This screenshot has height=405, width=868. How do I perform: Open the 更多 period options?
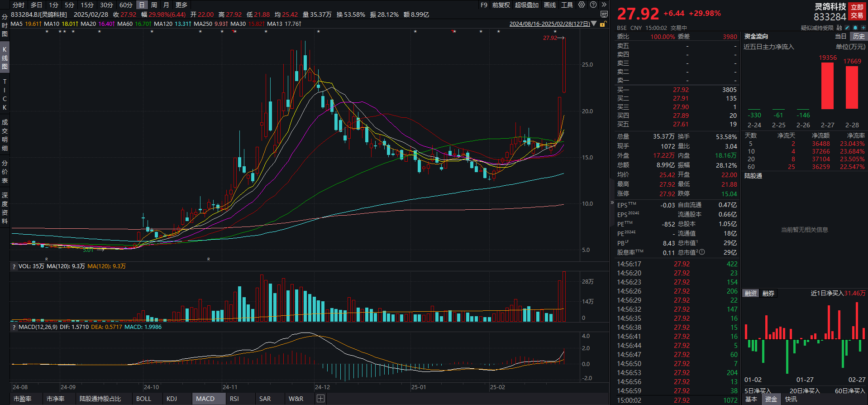click(181, 5)
